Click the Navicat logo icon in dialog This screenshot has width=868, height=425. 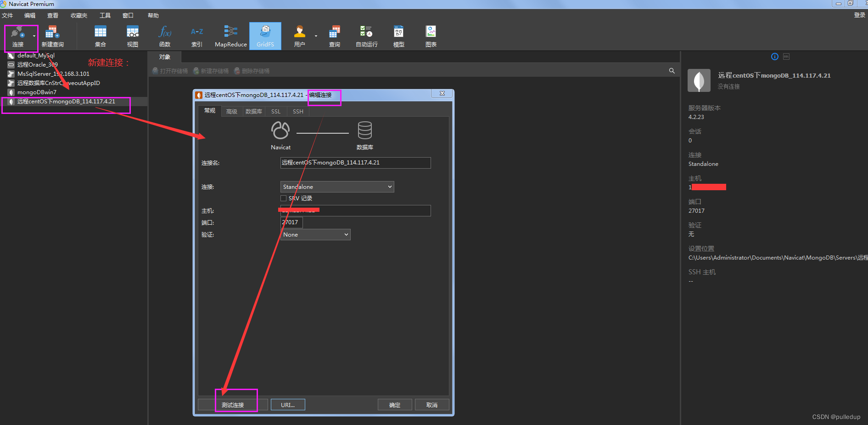(280, 130)
